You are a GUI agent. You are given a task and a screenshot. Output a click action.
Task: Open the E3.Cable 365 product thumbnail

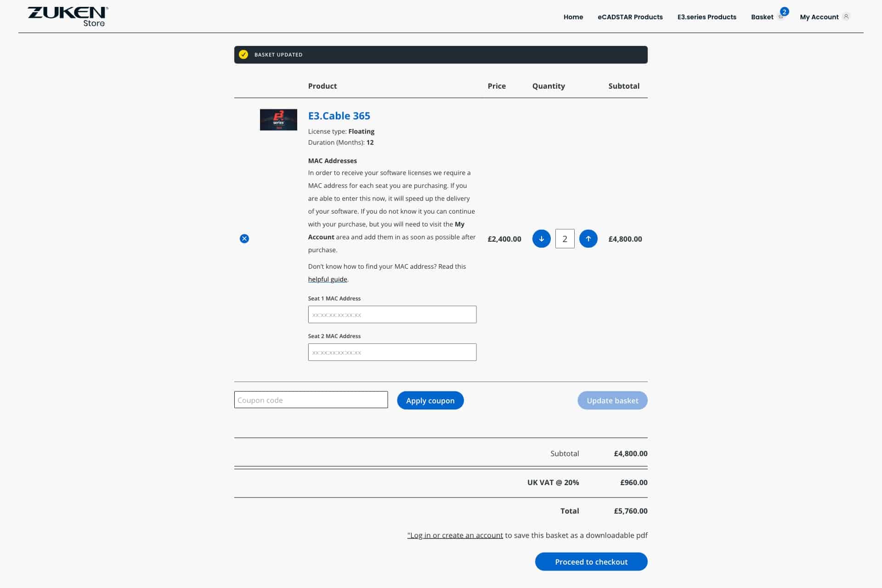pyautogui.click(x=278, y=119)
